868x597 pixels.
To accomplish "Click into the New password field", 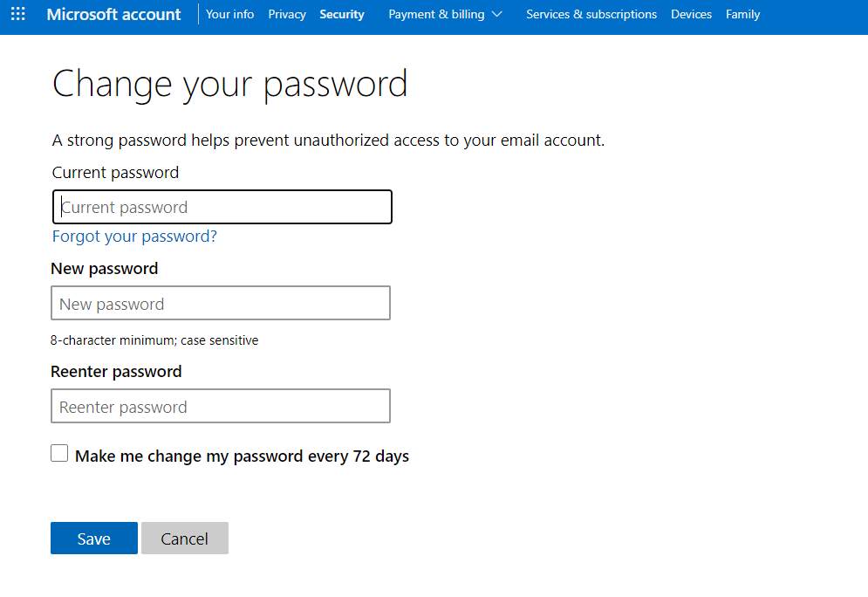I will pos(220,304).
